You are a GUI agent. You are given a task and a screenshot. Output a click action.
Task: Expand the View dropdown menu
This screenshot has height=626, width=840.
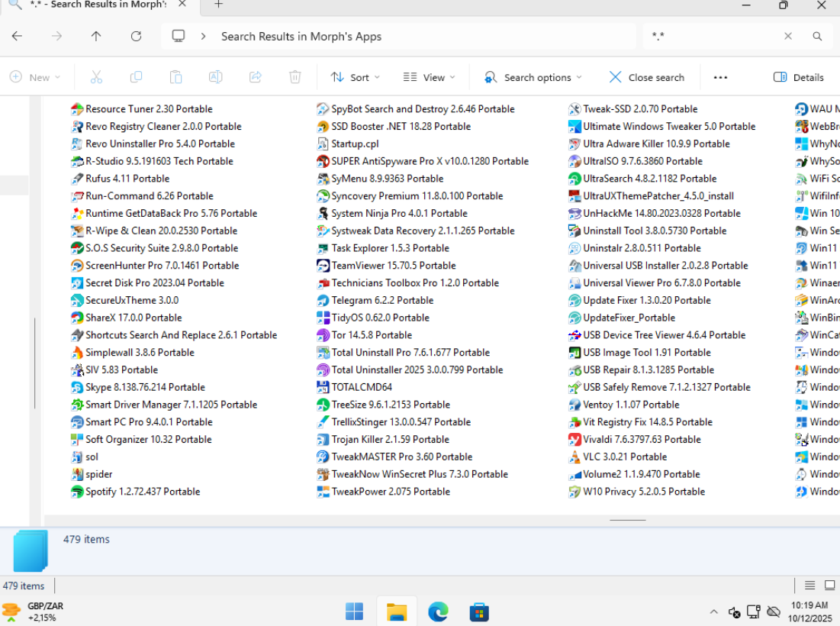tap(429, 77)
